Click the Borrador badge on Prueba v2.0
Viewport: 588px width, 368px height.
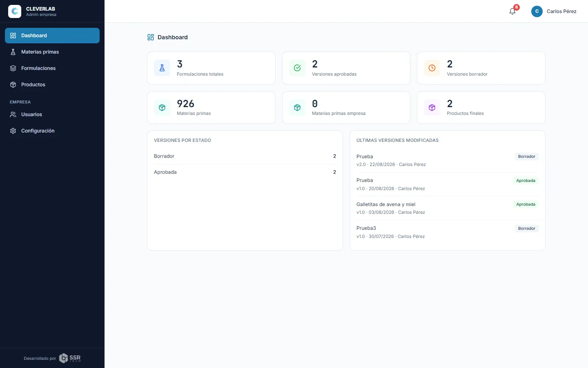(526, 157)
